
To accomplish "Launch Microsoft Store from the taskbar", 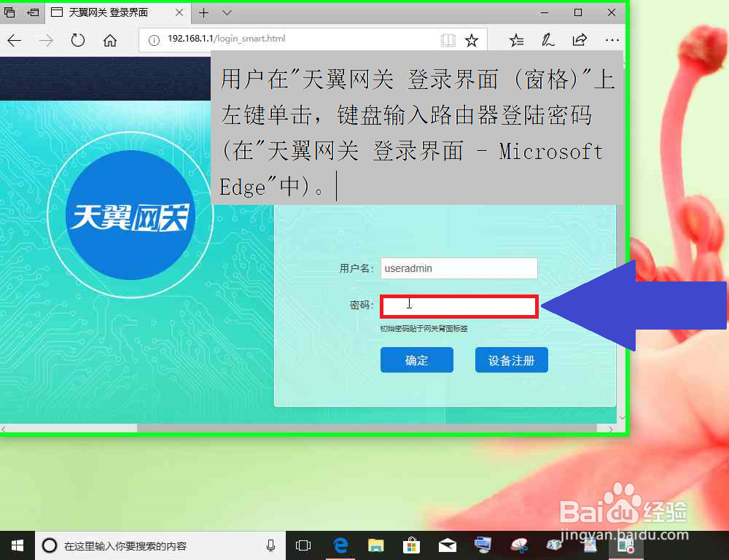I will (x=412, y=545).
